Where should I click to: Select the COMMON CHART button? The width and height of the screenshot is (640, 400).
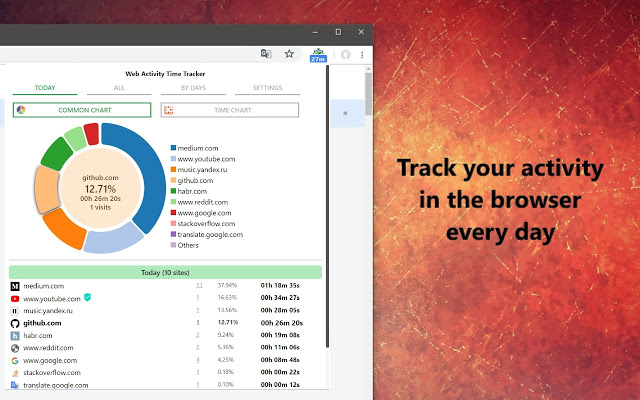coord(82,110)
